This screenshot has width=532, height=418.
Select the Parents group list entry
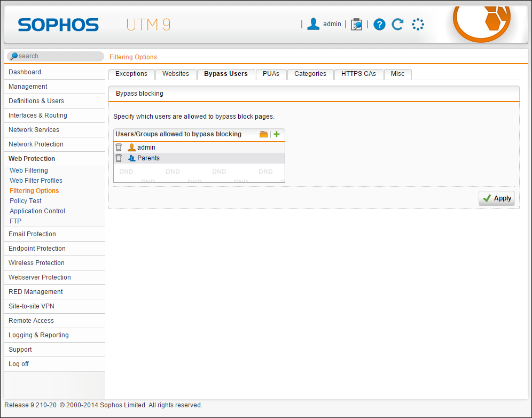[148, 158]
